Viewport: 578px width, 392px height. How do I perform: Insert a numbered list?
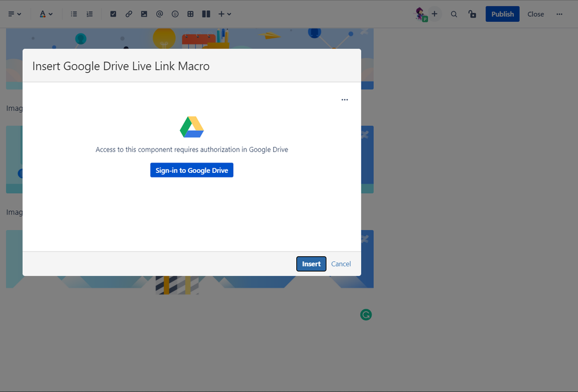pos(90,14)
